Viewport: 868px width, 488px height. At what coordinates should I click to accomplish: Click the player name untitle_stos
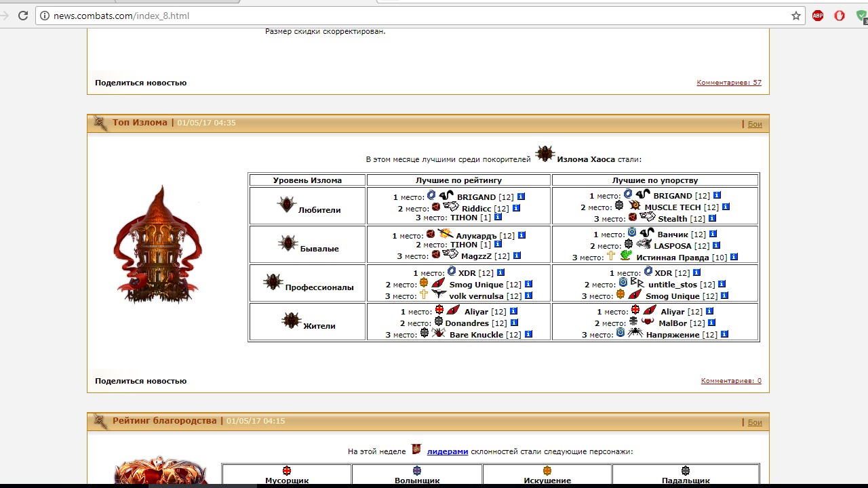[x=673, y=285]
